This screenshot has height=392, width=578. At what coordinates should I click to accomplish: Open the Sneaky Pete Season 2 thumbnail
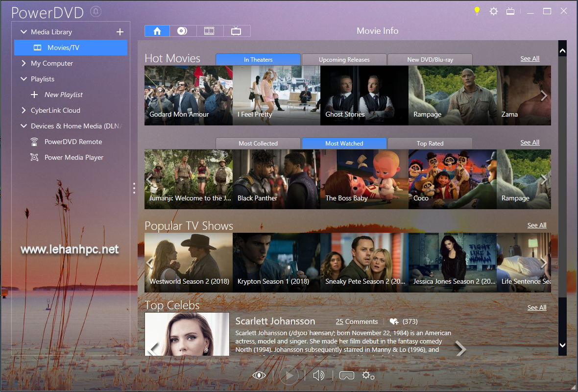click(x=364, y=263)
